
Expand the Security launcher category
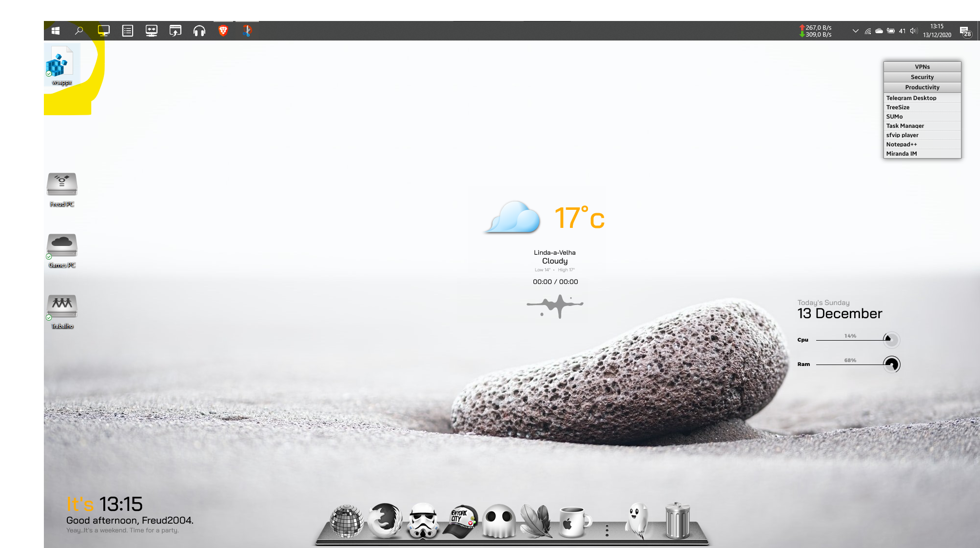[922, 77]
